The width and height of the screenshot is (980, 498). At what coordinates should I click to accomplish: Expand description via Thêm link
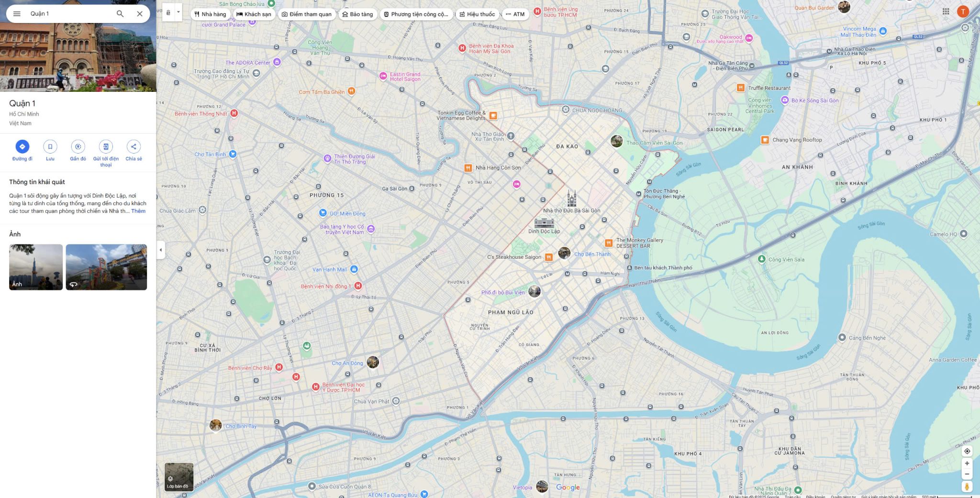coord(138,211)
